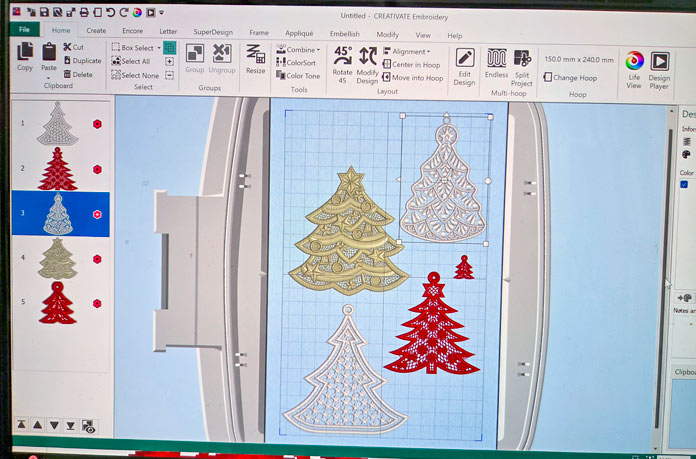
Task: Toggle the highlighted replace-selection mode icon
Action: pyautogui.click(x=170, y=47)
